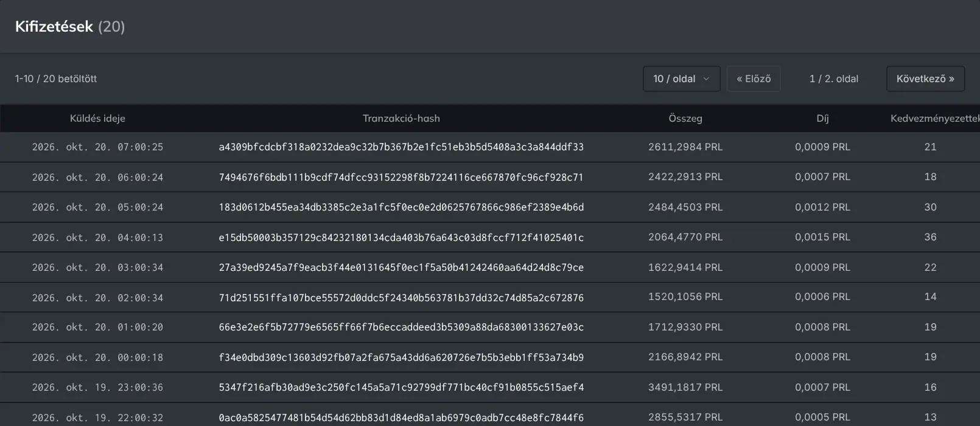The image size is (980, 426).
Task: Click the chevron in the page-size selector
Action: point(706,79)
